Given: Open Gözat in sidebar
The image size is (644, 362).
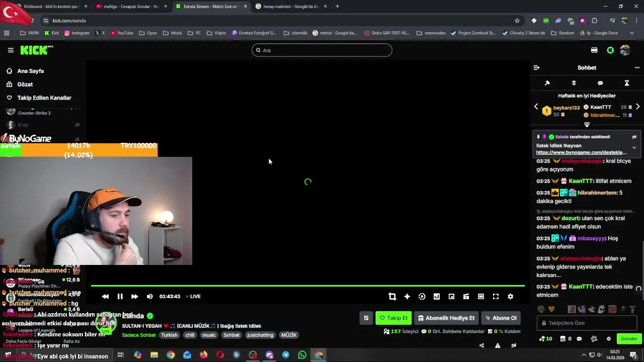Looking at the screenshot, I should point(25,84).
